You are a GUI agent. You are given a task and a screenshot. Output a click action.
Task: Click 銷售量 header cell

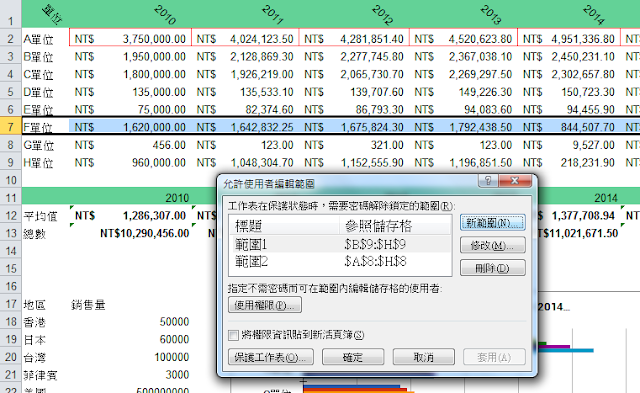click(x=88, y=305)
